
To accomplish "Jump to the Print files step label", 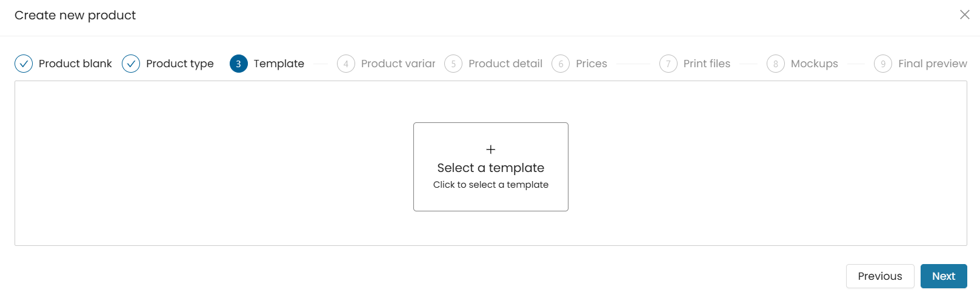I will (x=707, y=64).
